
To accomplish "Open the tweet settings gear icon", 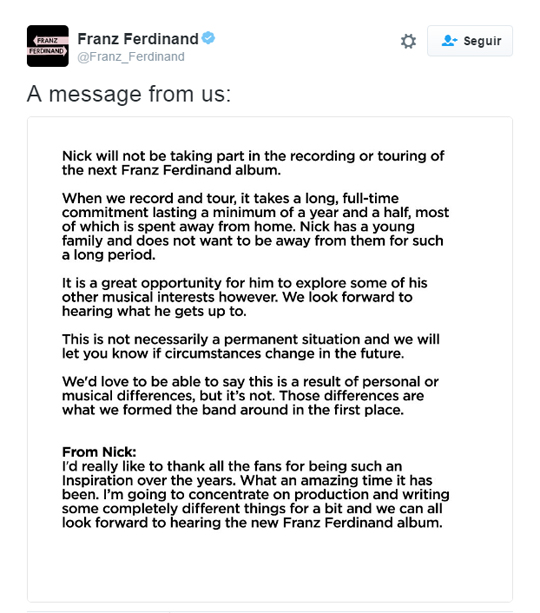I will (x=408, y=41).
